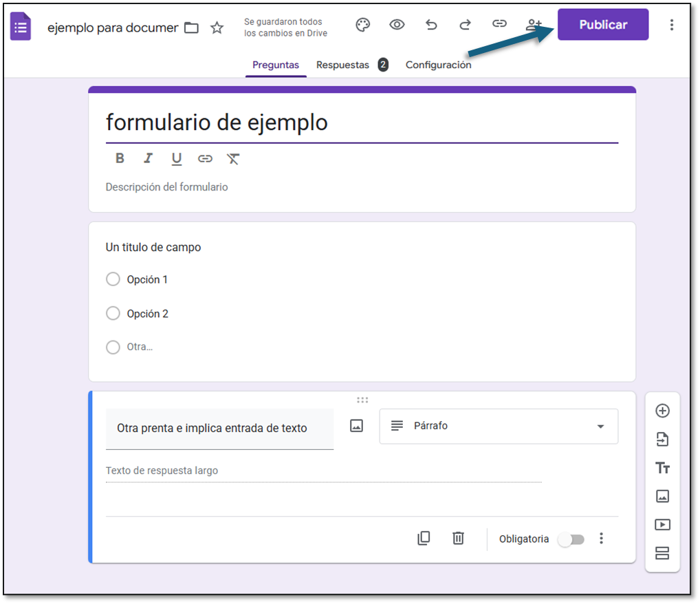Add collaborators to the form
The height and width of the screenshot is (604, 700).
pyautogui.click(x=533, y=25)
